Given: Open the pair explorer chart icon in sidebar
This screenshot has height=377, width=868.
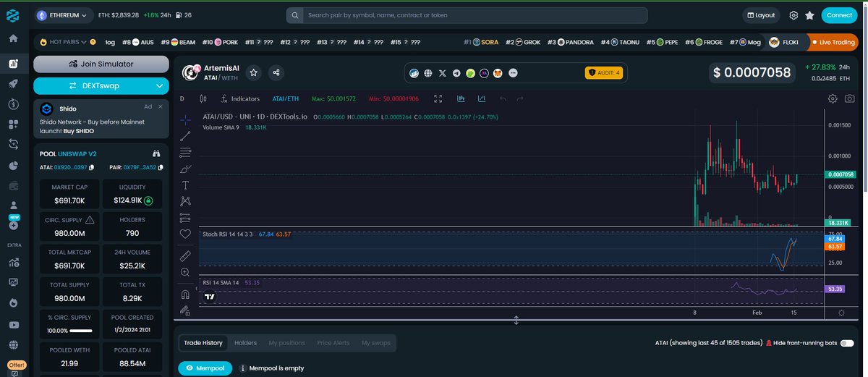Looking at the screenshot, I should [13, 63].
